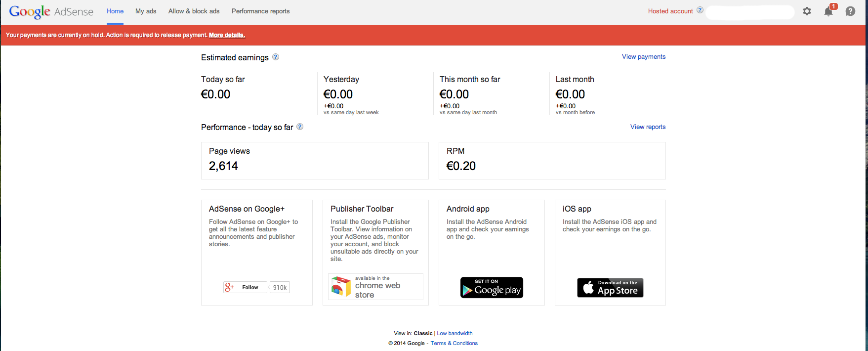Select the Home tab
The width and height of the screenshot is (868, 351).
coord(115,11)
